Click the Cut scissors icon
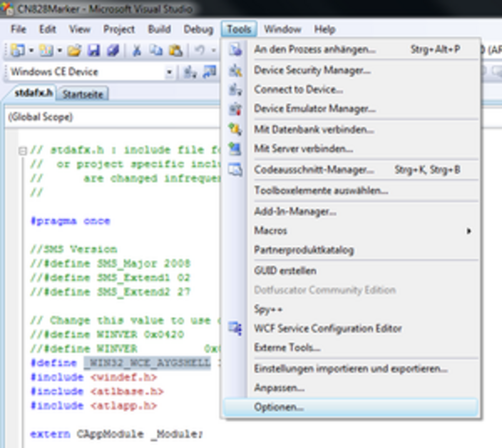 [x=137, y=51]
